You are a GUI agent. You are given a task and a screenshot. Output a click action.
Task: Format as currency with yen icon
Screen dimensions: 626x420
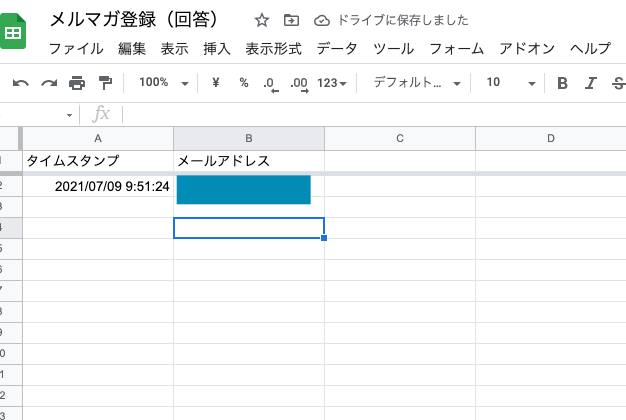(x=215, y=83)
